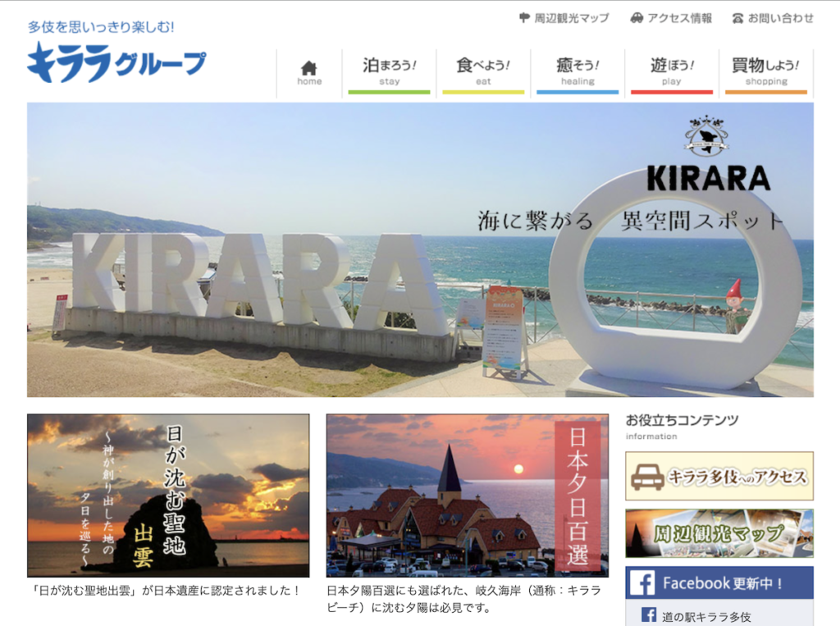The height and width of the screenshot is (626, 840).
Task: Go to the 買物しよう shopping menu tab
Action: (765, 72)
